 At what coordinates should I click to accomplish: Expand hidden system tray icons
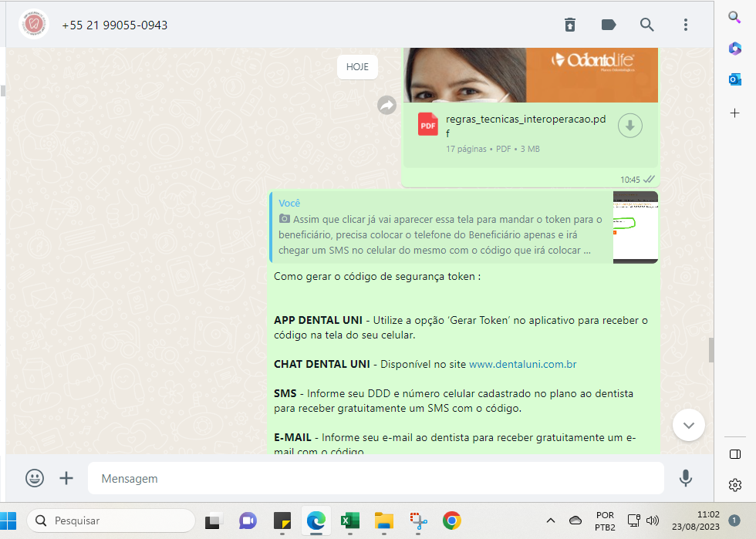pyautogui.click(x=551, y=520)
